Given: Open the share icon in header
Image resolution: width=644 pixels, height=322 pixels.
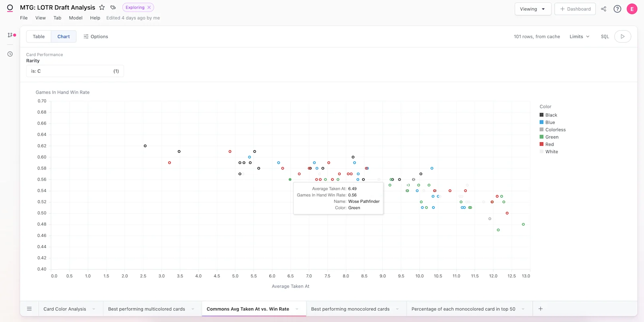Looking at the screenshot, I should [604, 9].
